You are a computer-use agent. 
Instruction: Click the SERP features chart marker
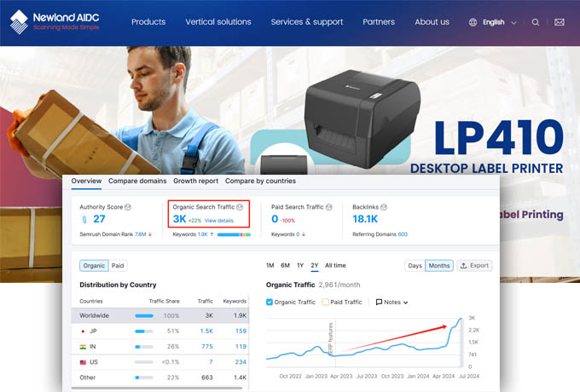(x=331, y=339)
